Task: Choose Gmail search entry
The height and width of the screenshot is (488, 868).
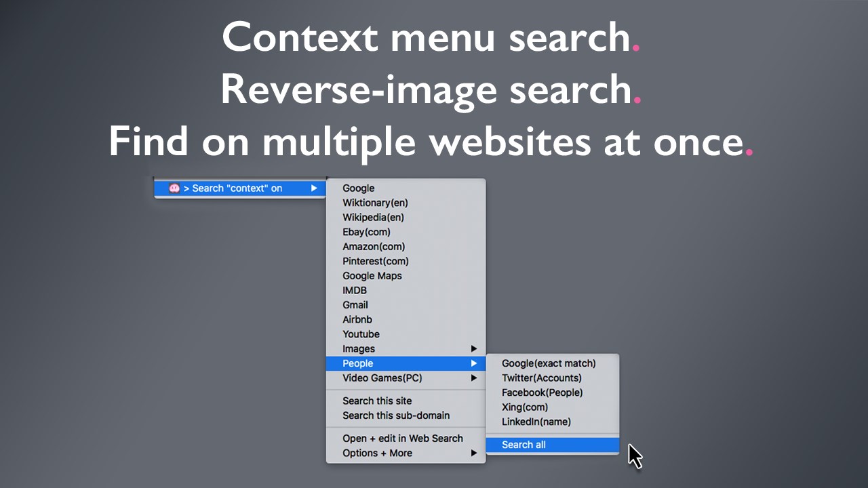Action: pyautogui.click(x=406, y=305)
